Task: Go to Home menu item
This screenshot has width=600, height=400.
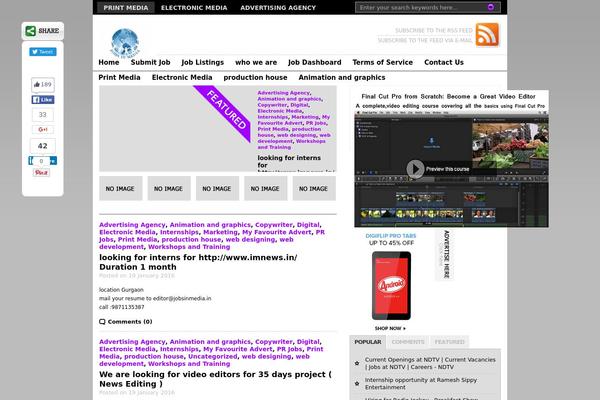Action: 109,62
